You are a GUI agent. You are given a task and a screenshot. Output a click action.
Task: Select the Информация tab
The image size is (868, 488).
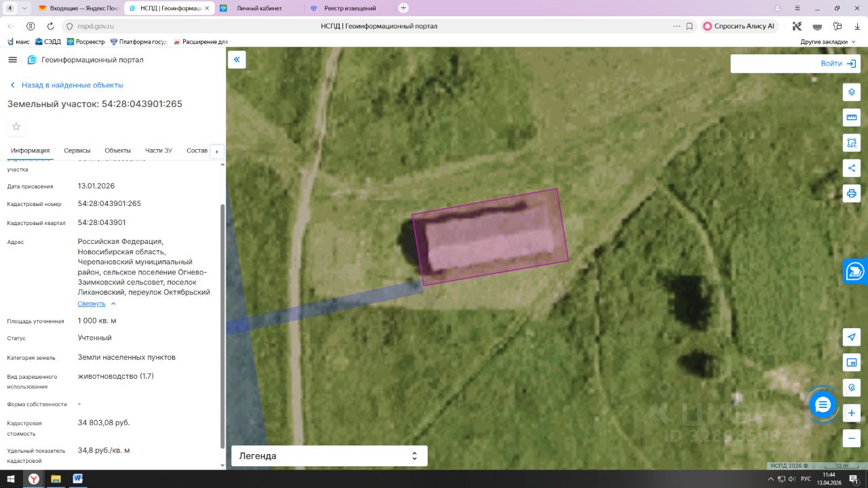tap(31, 150)
